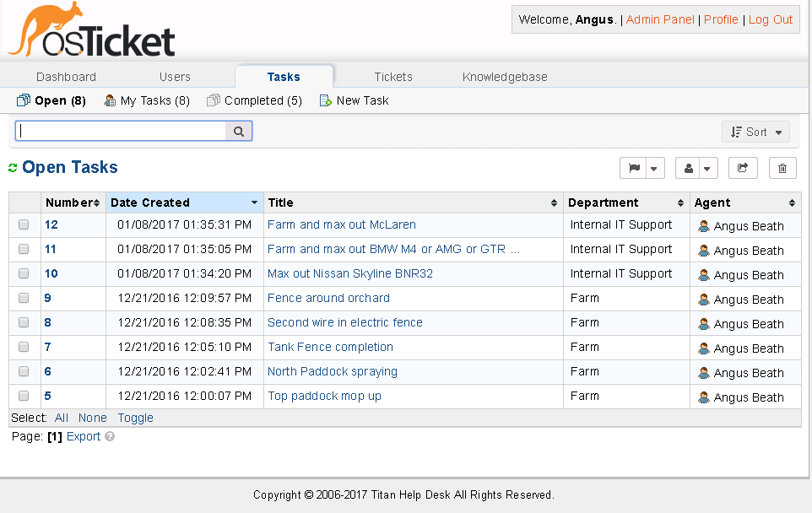Open the task titled North Paddock spraying
812x513 pixels.
pyautogui.click(x=332, y=371)
